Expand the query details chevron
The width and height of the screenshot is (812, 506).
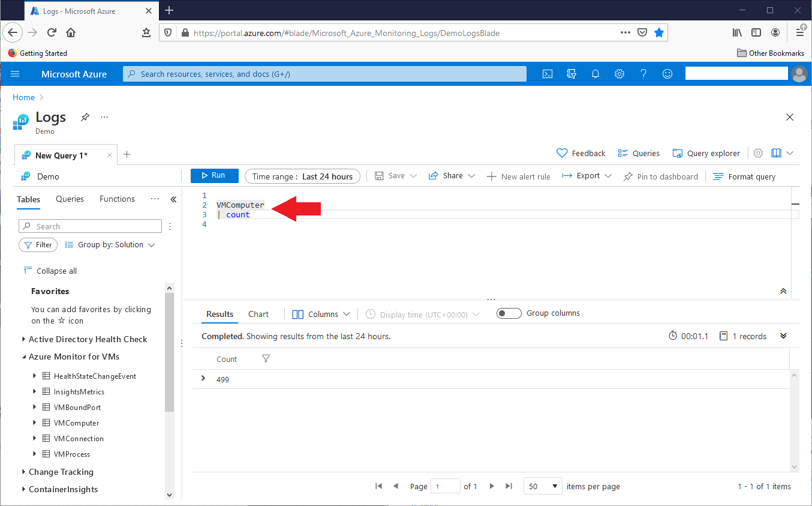click(x=783, y=336)
